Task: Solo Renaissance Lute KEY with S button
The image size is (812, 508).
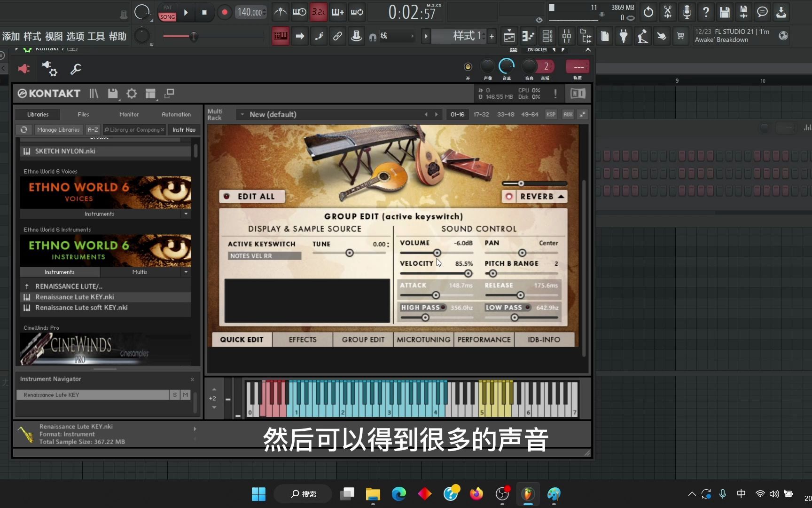Action: pyautogui.click(x=175, y=395)
